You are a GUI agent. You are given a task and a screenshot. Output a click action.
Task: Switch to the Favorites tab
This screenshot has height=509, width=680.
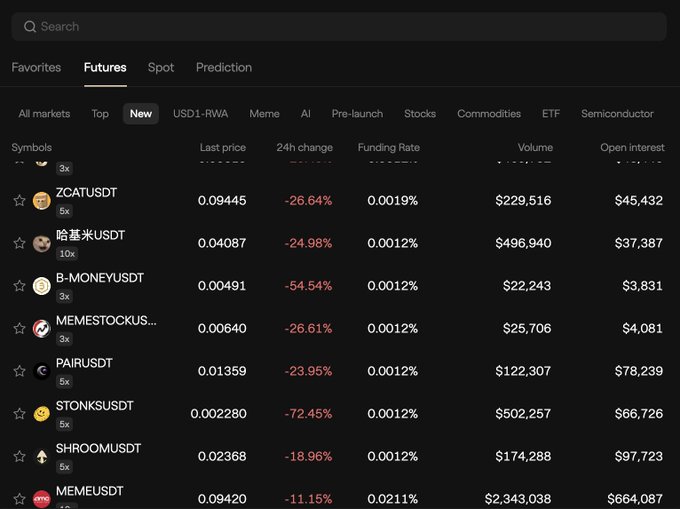pyautogui.click(x=36, y=68)
